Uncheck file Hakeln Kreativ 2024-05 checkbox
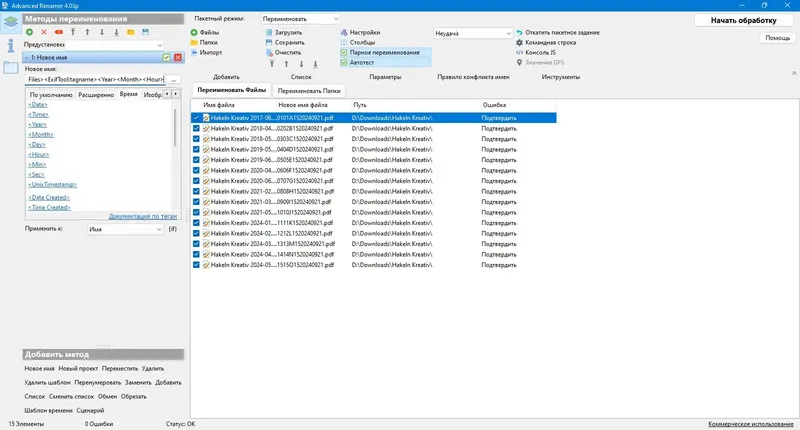800x430 pixels. pos(196,265)
